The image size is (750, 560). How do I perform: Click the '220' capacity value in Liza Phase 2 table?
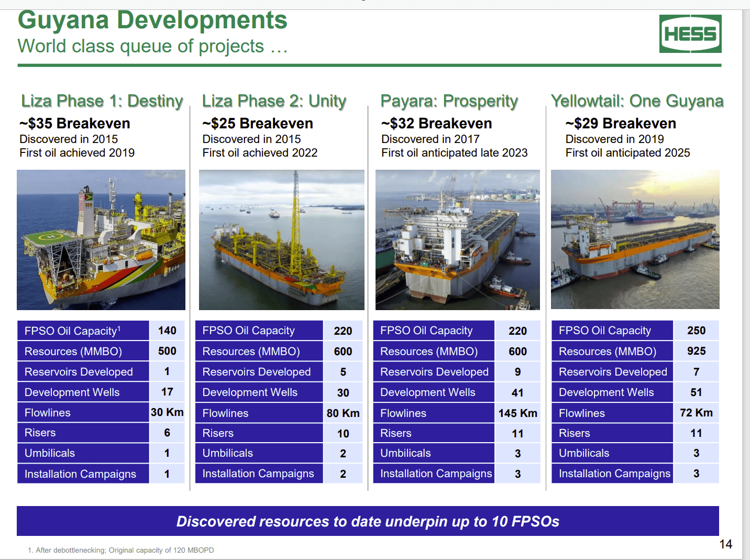343,331
